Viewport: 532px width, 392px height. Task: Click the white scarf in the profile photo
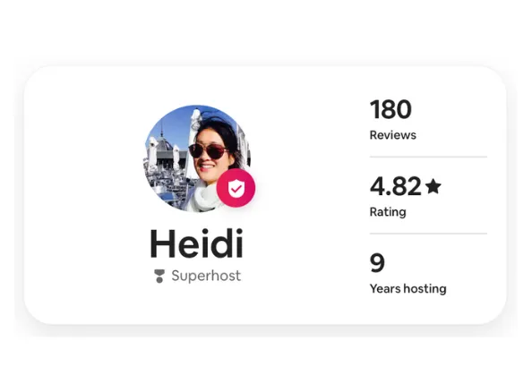click(207, 199)
